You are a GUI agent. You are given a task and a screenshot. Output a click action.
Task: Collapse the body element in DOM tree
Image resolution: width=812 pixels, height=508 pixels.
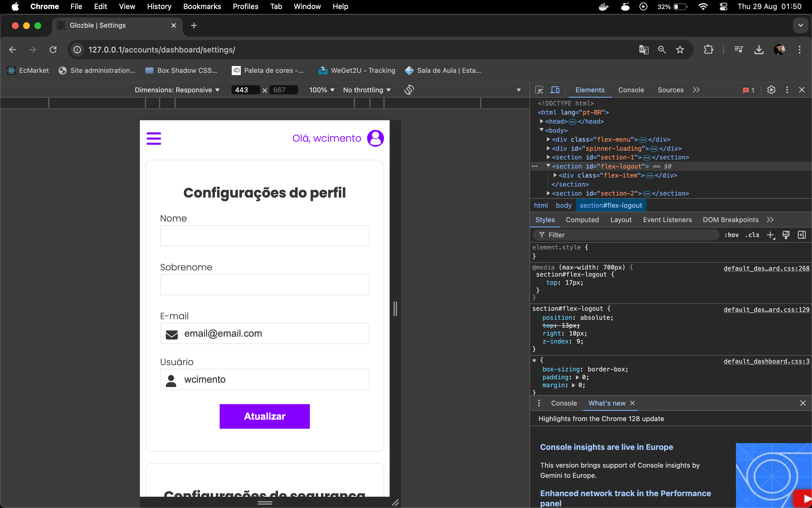(x=541, y=130)
